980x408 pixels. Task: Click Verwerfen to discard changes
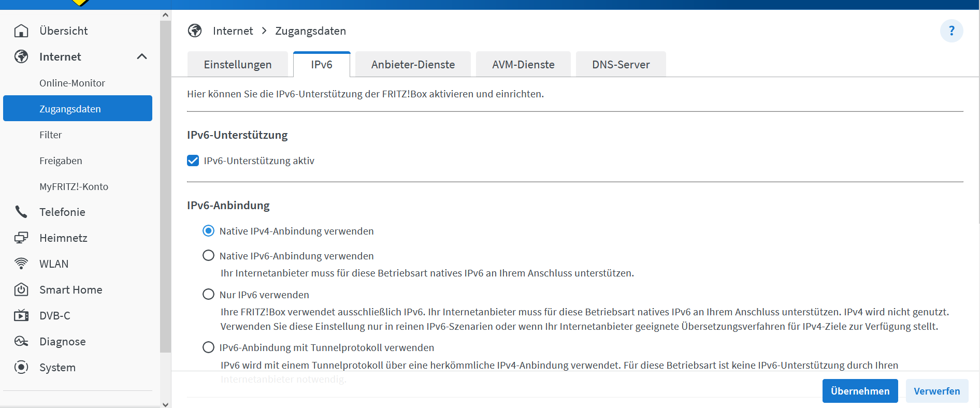tap(936, 391)
